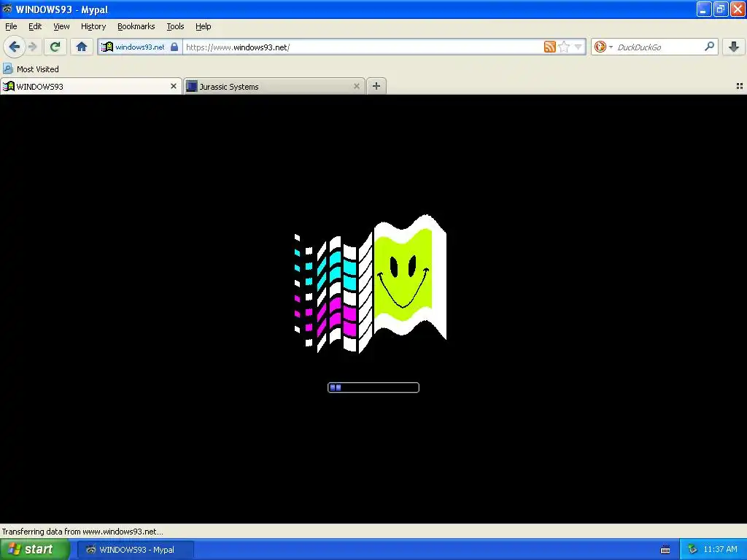Click the URL address field

363,47
